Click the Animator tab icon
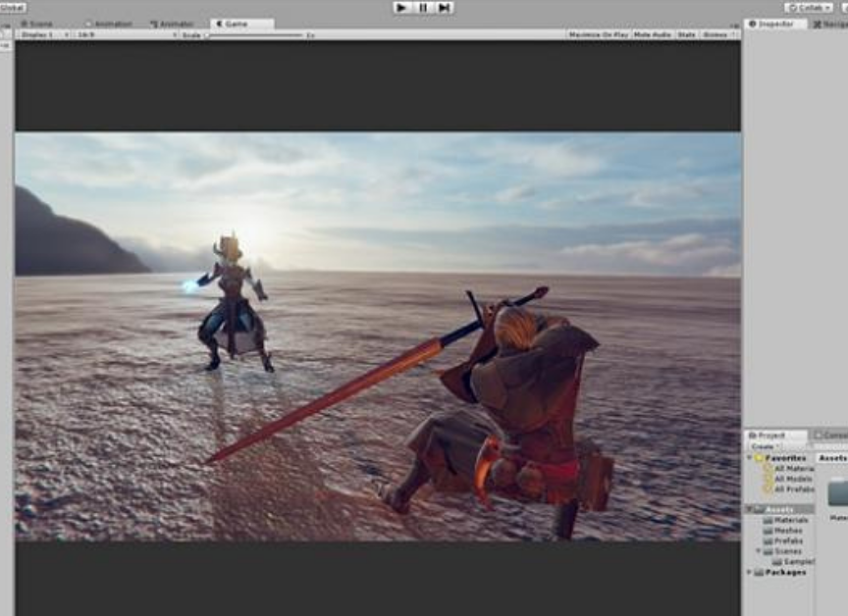This screenshot has height=616, width=848. pos(153,24)
